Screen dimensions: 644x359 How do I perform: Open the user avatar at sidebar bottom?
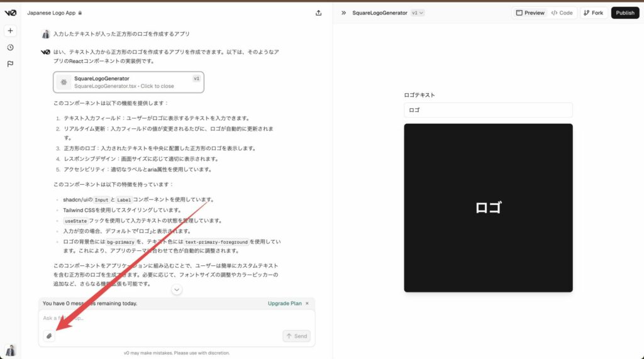pyautogui.click(x=10, y=350)
